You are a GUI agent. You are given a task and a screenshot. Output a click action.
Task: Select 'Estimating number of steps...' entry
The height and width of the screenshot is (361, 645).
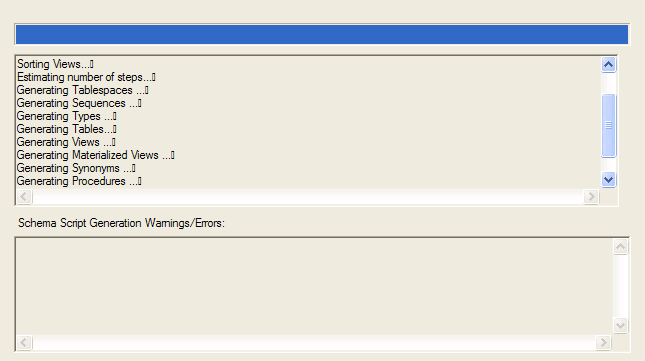(x=86, y=77)
